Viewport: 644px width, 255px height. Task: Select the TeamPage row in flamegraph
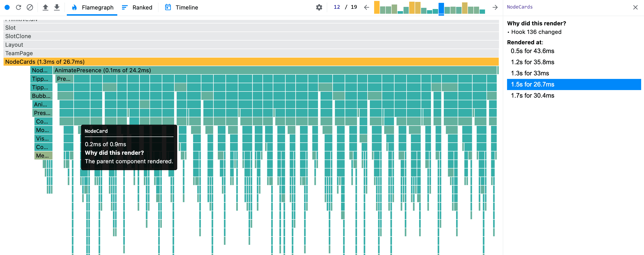[251, 53]
